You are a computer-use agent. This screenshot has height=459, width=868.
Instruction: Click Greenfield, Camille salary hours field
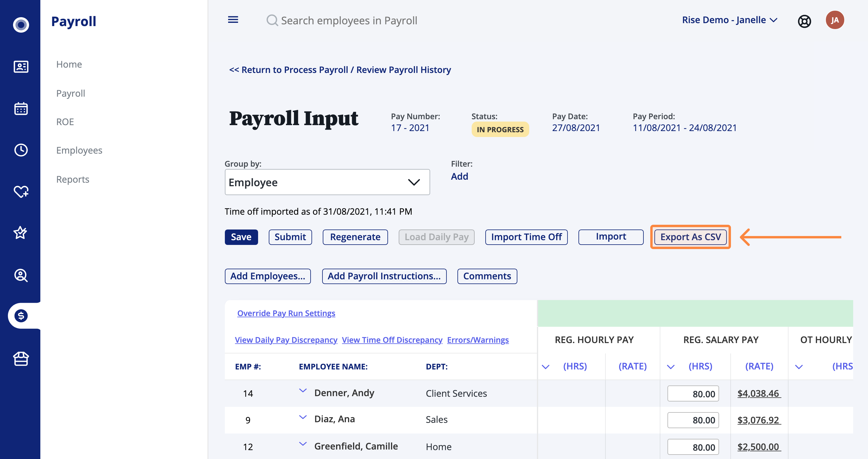[x=693, y=447]
